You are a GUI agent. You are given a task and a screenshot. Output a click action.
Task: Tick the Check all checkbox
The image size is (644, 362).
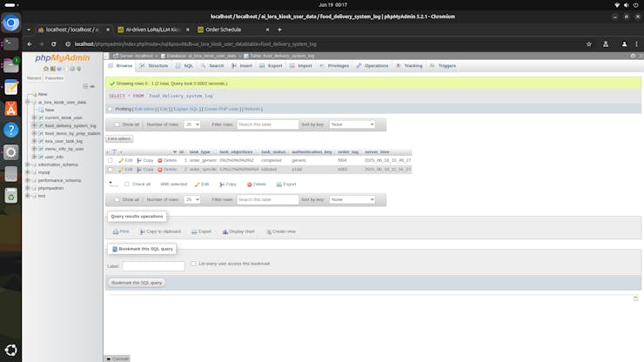[x=127, y=184]
